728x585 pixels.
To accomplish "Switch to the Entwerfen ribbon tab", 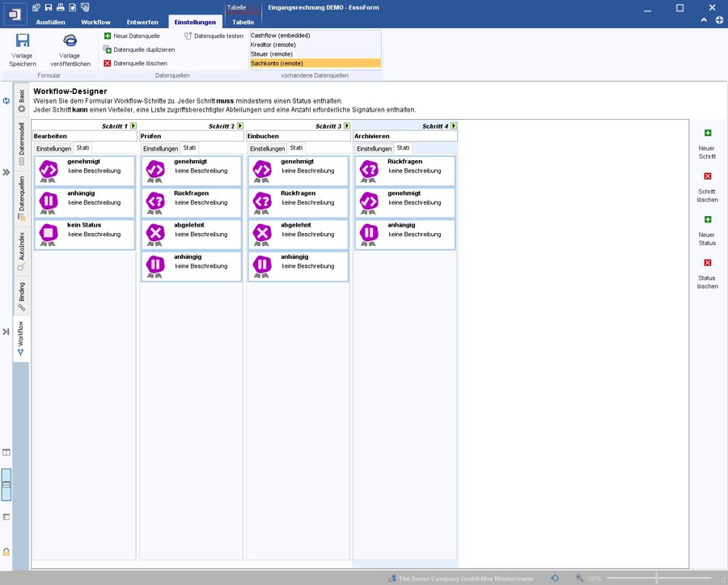I will 142,22.
